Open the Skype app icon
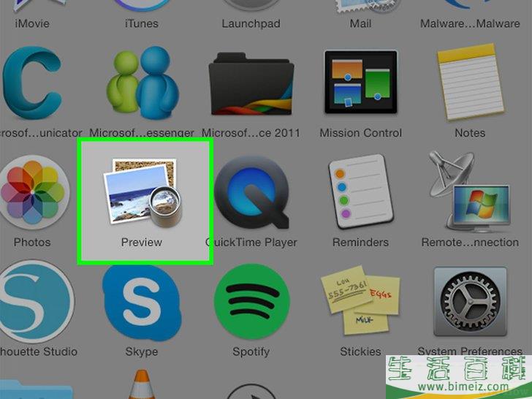This screenshot has height=399, width=532. 142,303
